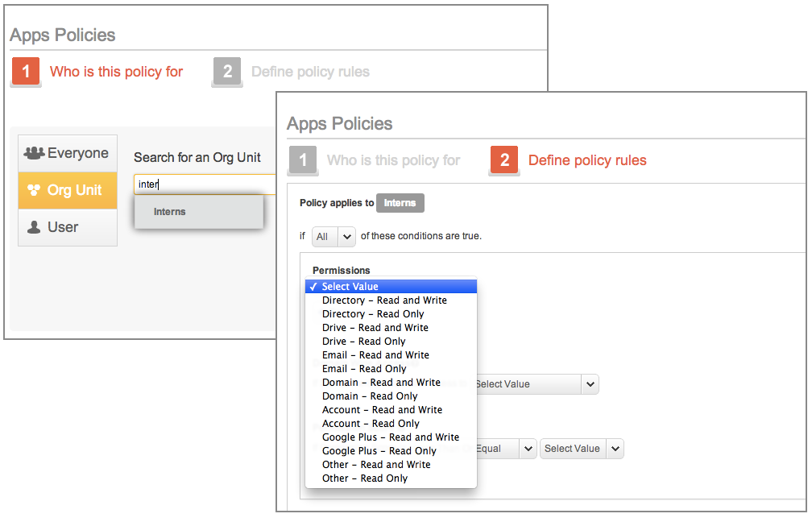Click step 1 badge in back window

pyautogui.click(x=26, y=72)
